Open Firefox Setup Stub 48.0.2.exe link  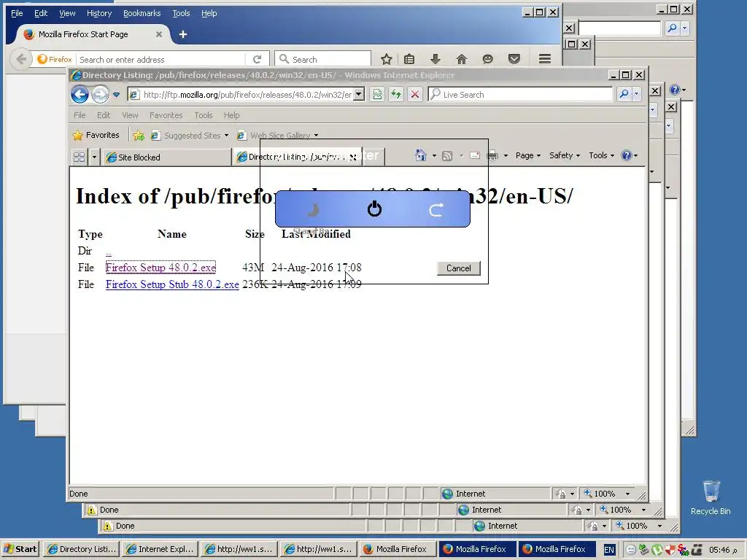172,284
